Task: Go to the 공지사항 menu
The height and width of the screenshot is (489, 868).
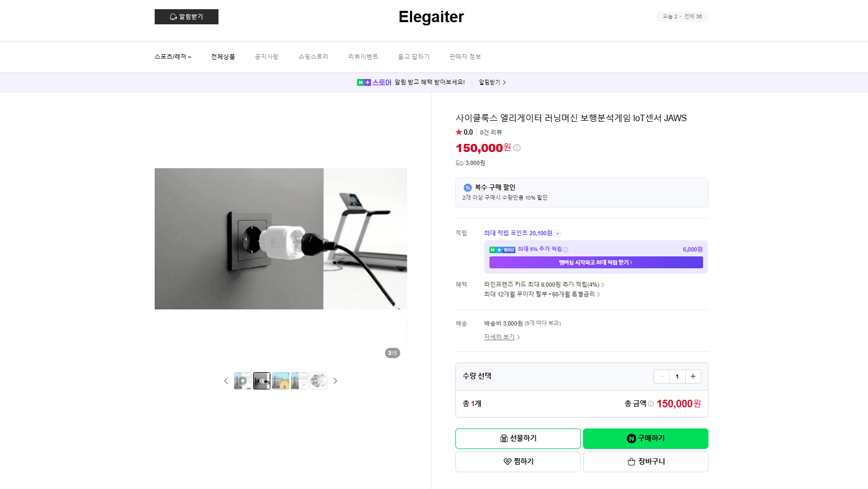Action: click(267, 57)
